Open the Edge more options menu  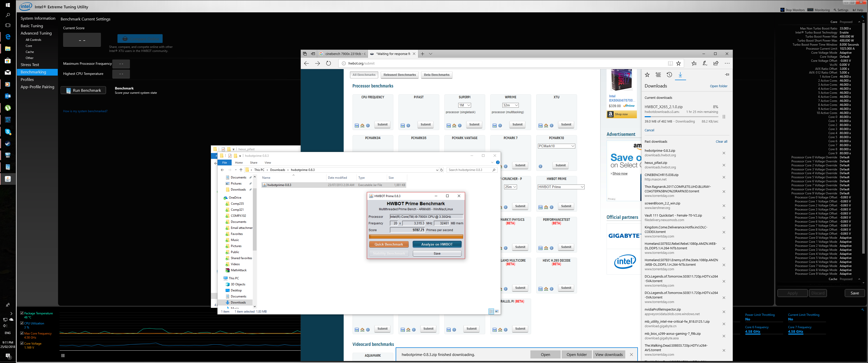point(727,63)
